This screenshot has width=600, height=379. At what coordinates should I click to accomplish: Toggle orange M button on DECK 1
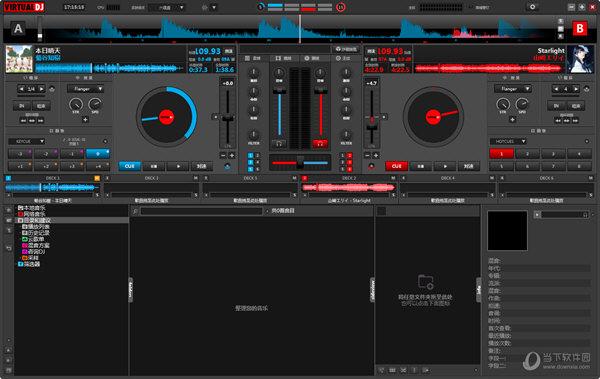click(x=97, y=178)
